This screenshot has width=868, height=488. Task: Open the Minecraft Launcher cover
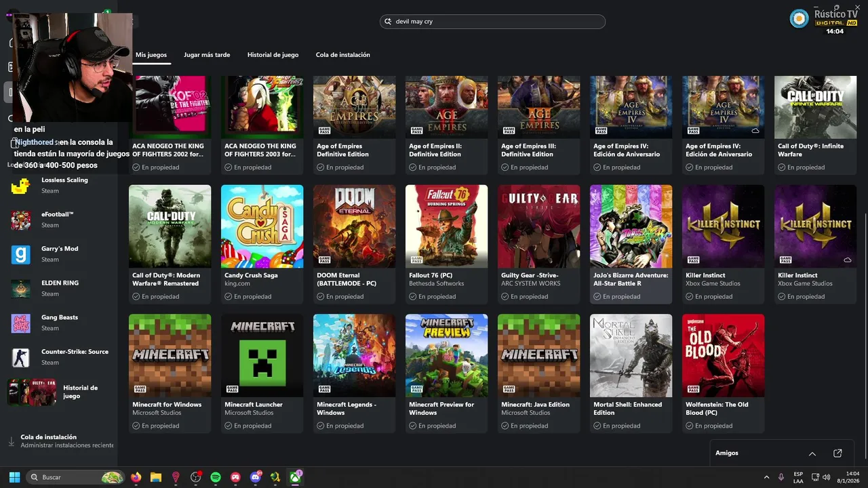pyautogui.click(x=262, y=355)
